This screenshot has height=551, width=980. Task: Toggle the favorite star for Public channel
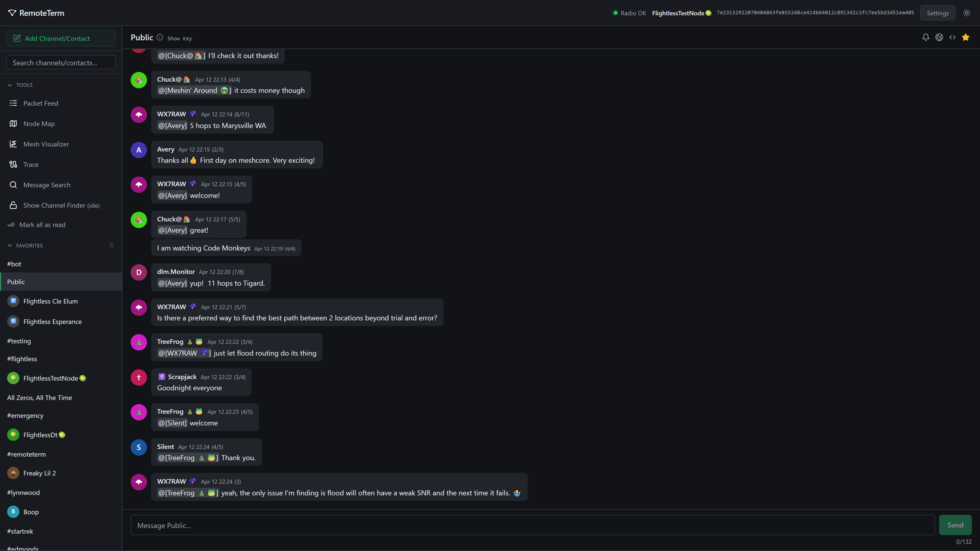[965, 37]
